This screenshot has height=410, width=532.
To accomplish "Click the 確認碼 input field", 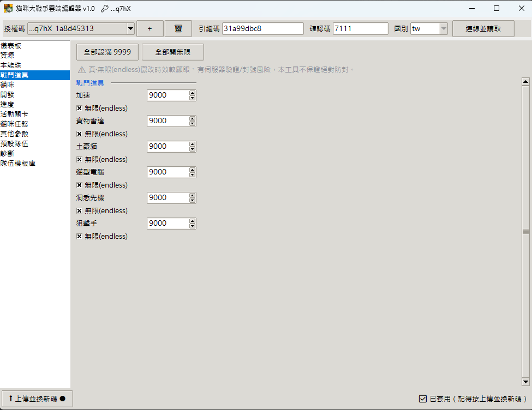I will coord(361,29).
